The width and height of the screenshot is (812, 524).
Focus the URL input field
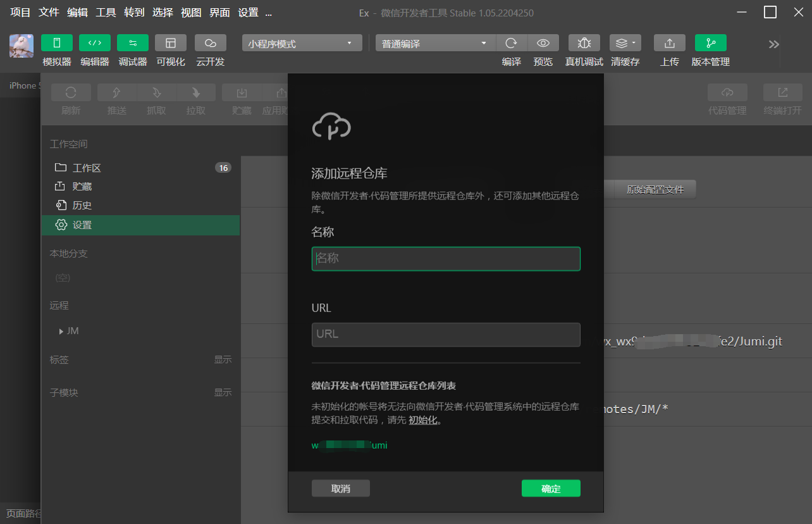click(x=446, y=335)
